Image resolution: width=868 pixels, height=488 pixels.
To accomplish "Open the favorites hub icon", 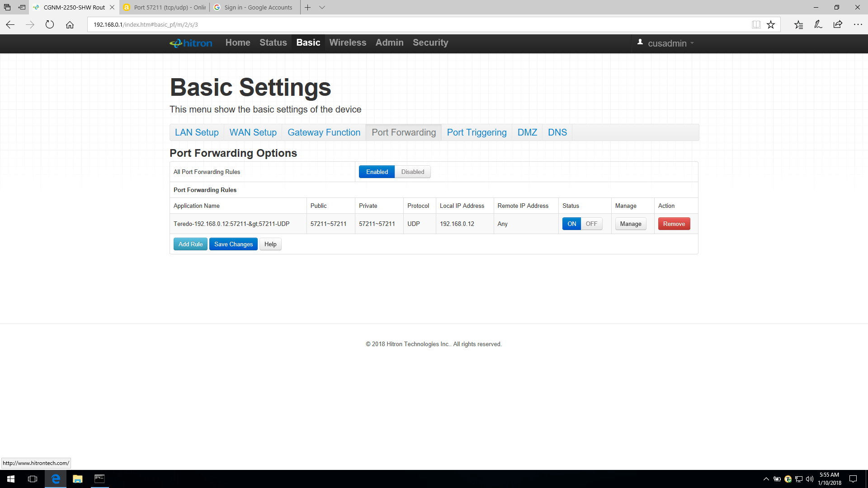I will coord(798,25).
